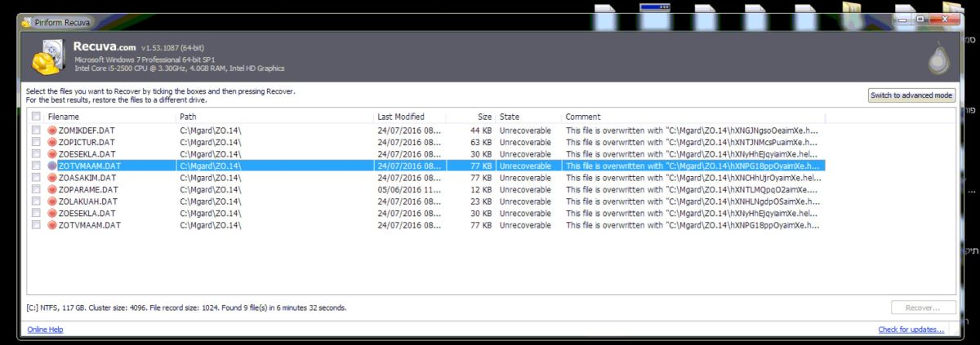Screen dimensions: 980x345
Task: Click the Recuva.com title text
Action: [105, 47]
